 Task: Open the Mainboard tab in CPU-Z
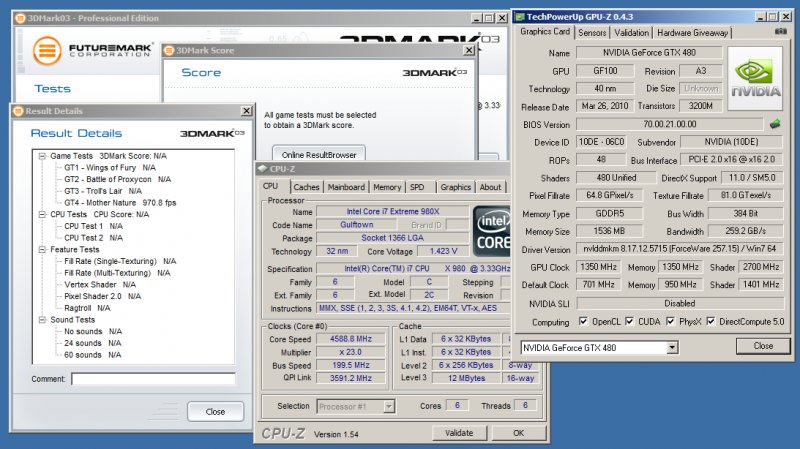coord(346,187)
